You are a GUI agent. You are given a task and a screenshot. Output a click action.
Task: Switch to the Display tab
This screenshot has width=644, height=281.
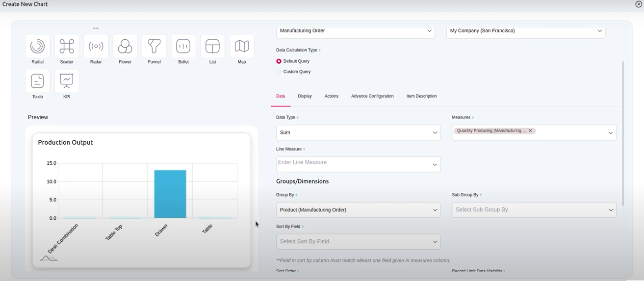305,96
